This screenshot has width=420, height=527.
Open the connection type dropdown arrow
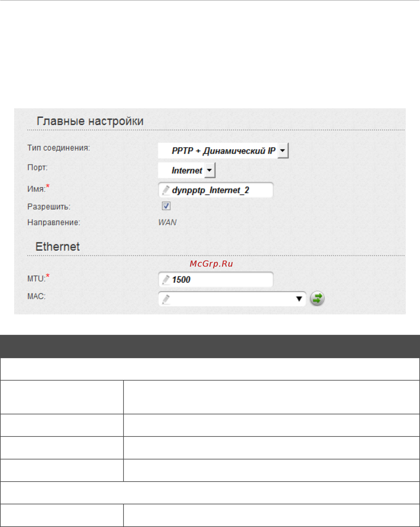(283, 150)
